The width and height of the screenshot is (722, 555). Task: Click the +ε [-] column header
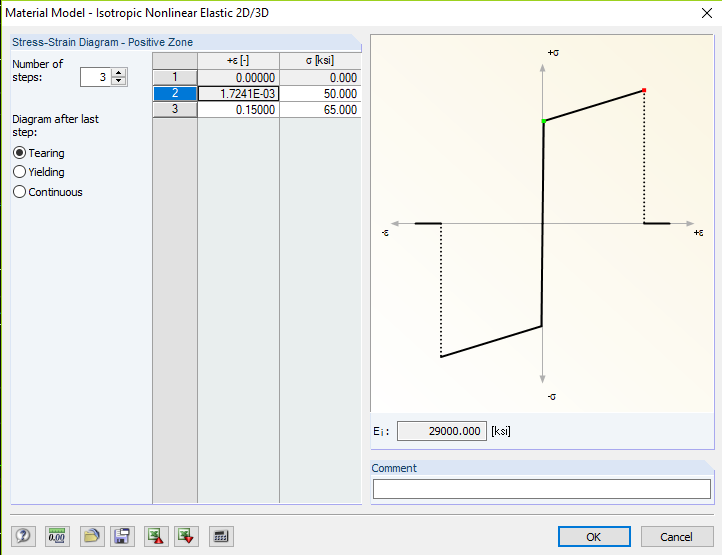tap(239, 60)
